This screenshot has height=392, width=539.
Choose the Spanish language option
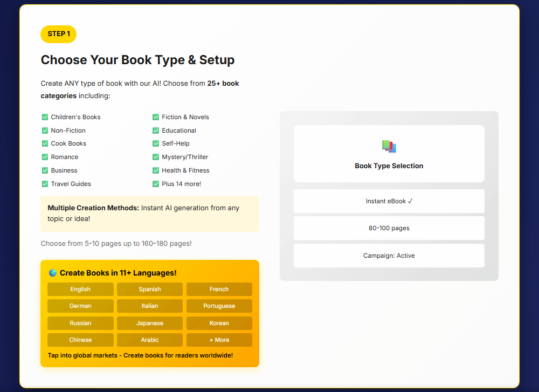(150, 289)
